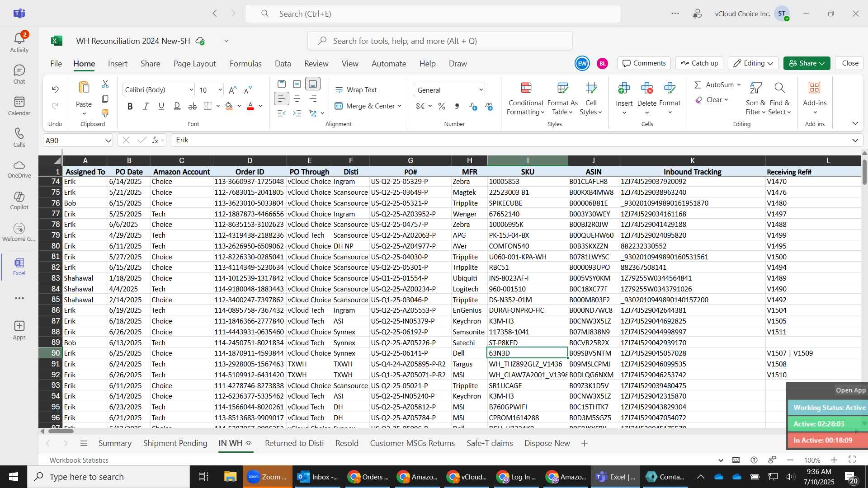Expand the formula bar
This screenshot has height=488, width=868.
click(x=855, y=141)
